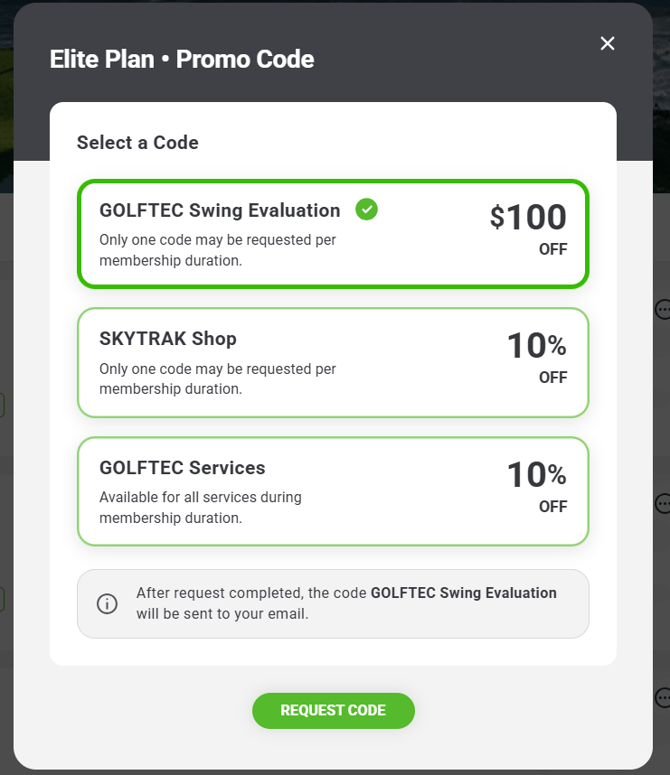
Task: Click the bold code name in the email notice
Action: [x=463, y=593]
